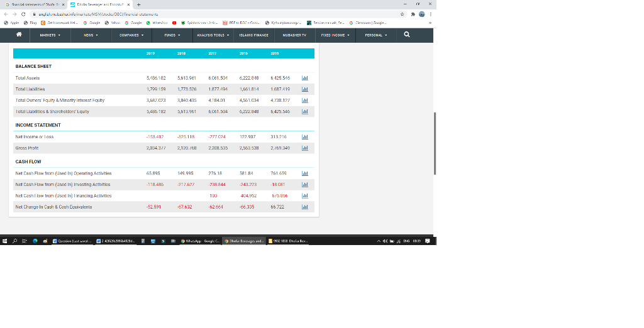Screen dimensions: 644x328
Task: Launch Microsoft Edge from the taskbar
Action: pyautogui.click(x=35, y=241)
